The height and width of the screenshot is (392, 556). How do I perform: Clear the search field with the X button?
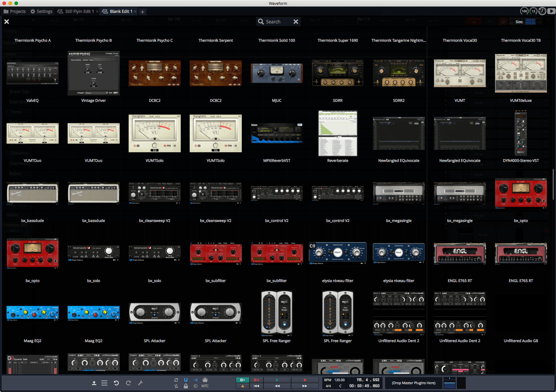click(296, 21)
